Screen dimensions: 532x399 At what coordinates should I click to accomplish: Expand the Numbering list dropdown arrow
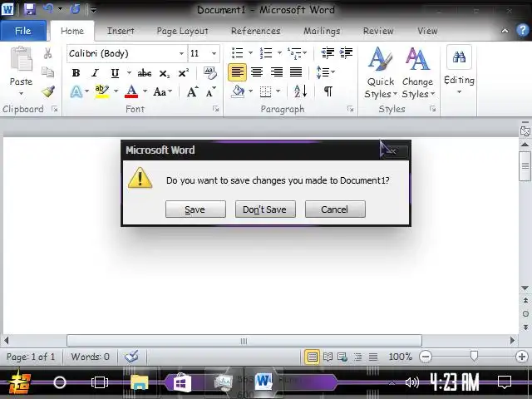(x=279, y=53)
